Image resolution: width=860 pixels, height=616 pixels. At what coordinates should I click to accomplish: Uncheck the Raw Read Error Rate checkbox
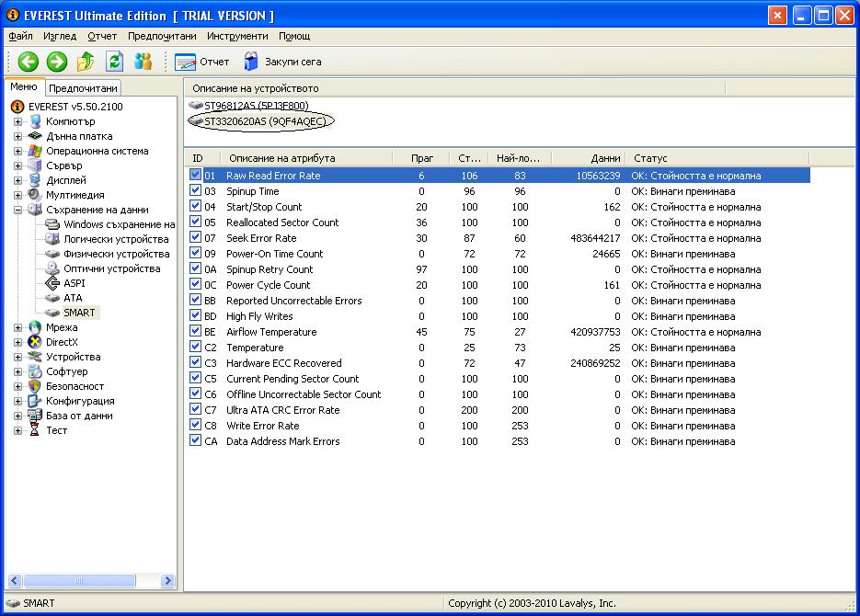(195, 176)
